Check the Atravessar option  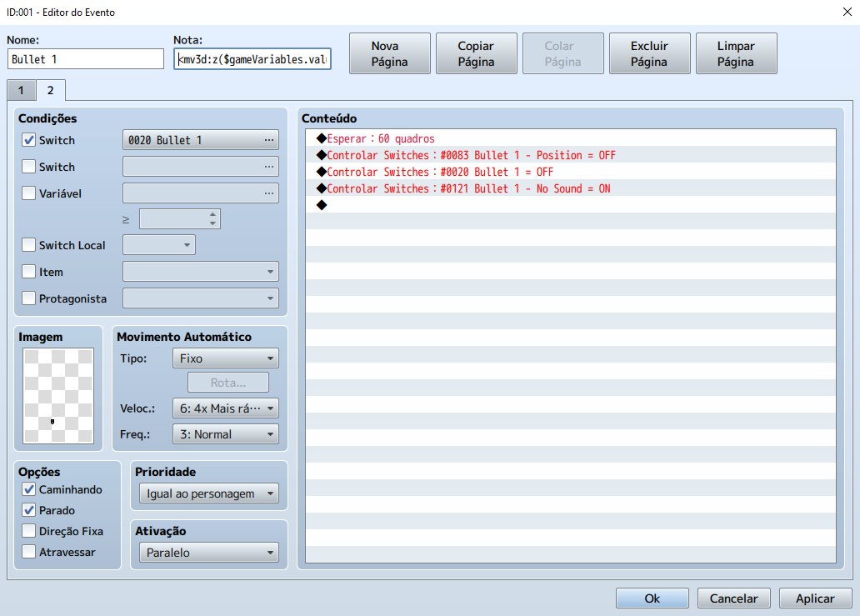(x=29, y=552)
